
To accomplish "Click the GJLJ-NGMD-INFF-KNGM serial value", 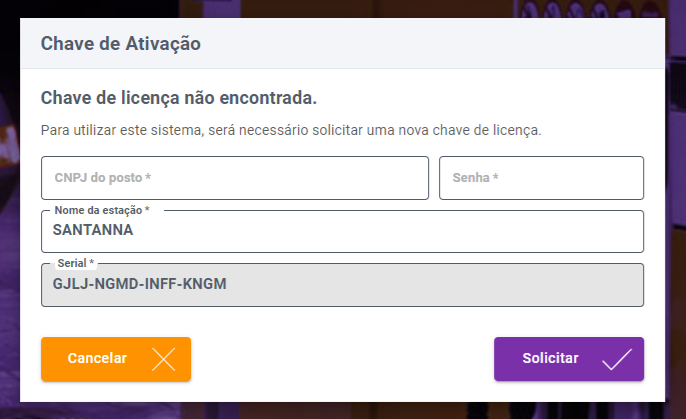I will [140, 283].
